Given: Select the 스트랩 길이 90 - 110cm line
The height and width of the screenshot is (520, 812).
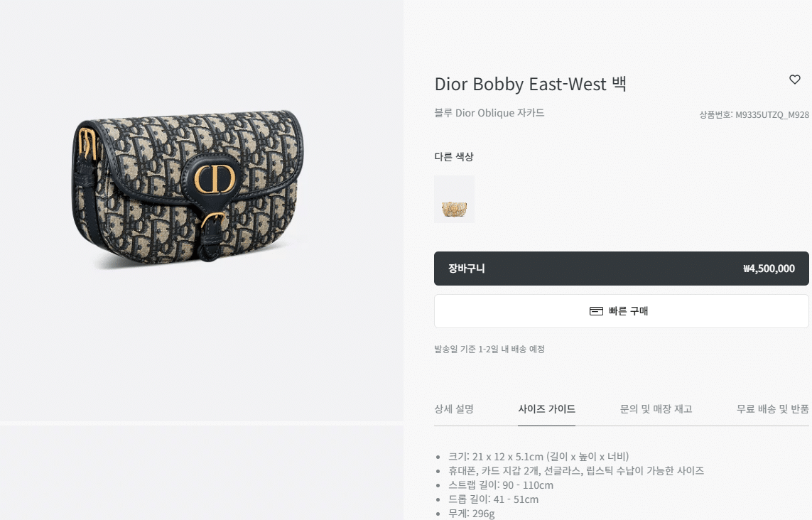Looking at the screenshot, I should point(500,484).
